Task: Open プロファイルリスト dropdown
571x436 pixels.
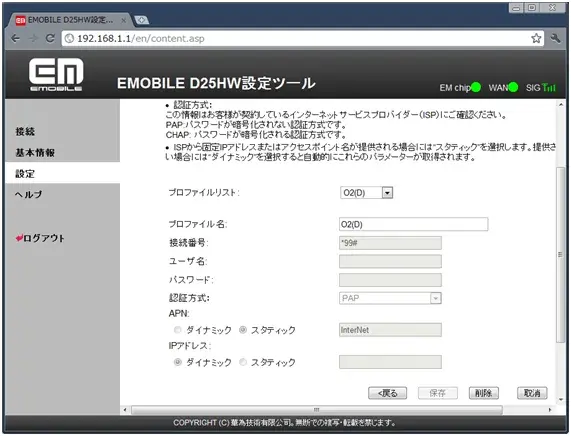Action: click(x=366, y=193)
